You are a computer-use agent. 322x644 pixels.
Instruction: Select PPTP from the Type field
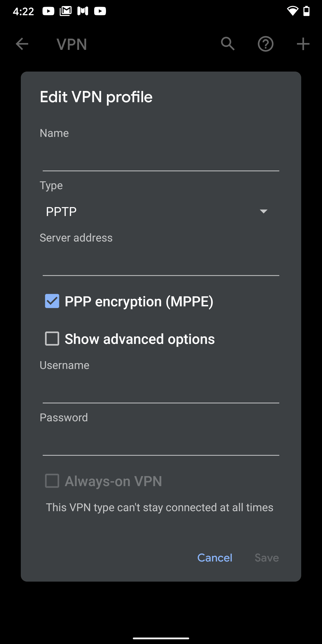(61, 211)
